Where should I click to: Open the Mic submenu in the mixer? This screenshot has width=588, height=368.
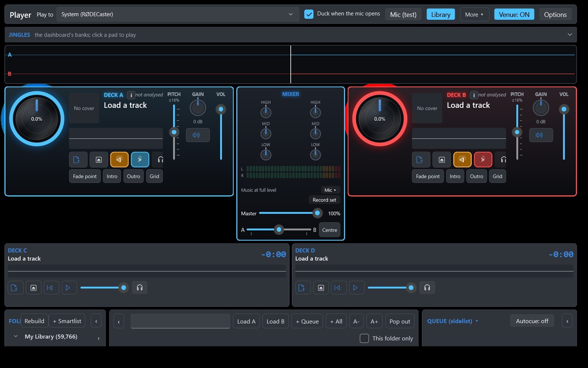(330, 190)
